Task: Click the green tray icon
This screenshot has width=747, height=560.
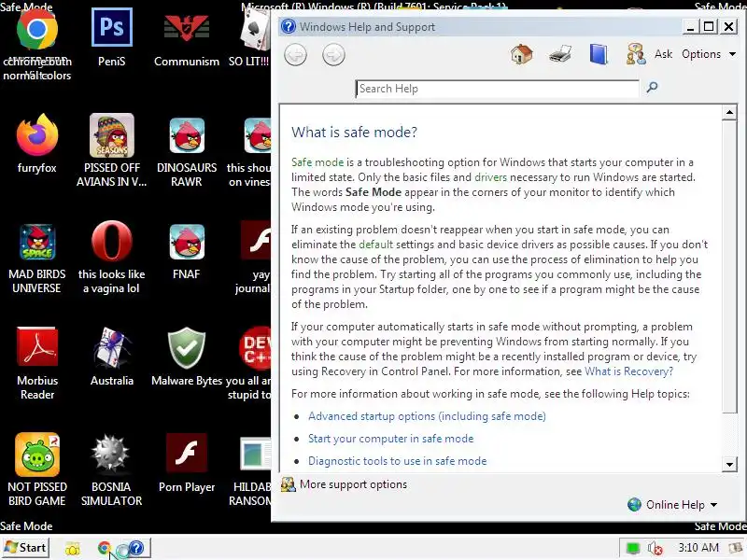Action: pyautogui.click(x=633, y=548)
